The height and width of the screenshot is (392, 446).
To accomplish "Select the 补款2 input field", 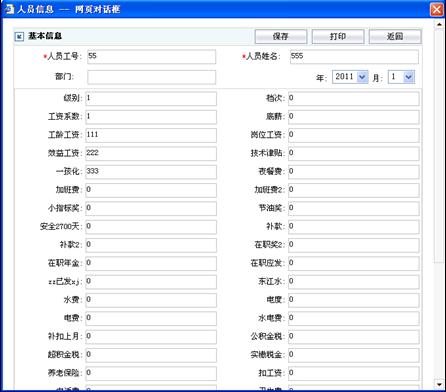I will [151, 245].
